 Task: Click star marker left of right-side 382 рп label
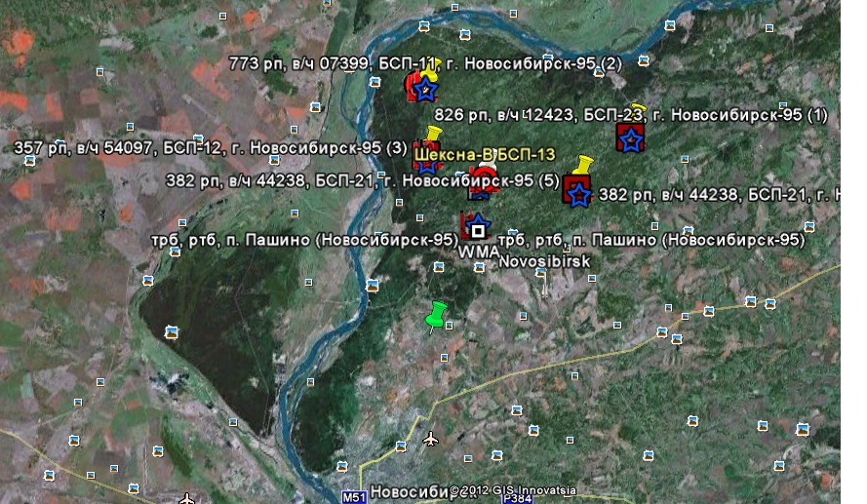coord(577,193)
